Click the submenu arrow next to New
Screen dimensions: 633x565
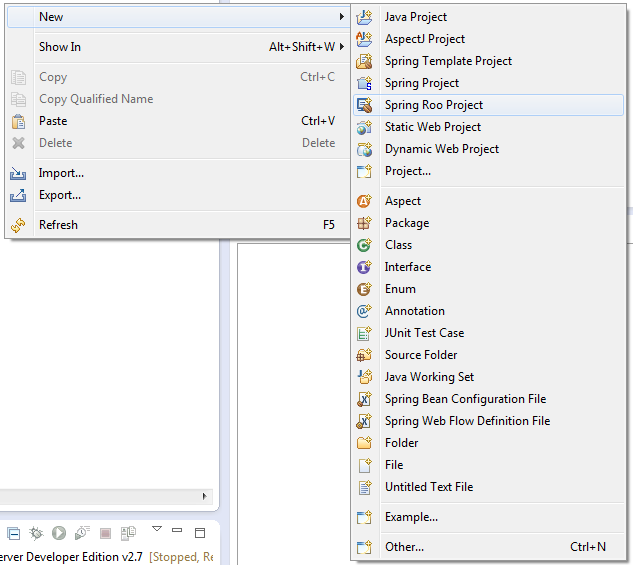click(x=342, y=17)
